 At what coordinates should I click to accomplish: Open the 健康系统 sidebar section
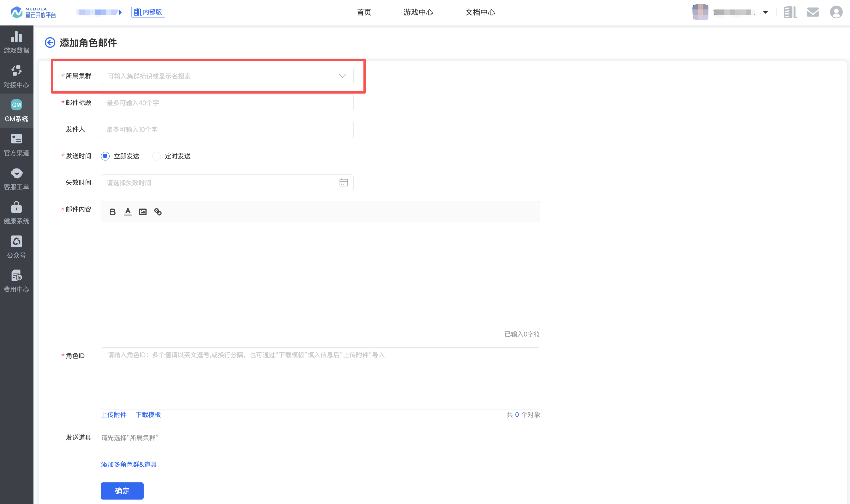[16, 213]
